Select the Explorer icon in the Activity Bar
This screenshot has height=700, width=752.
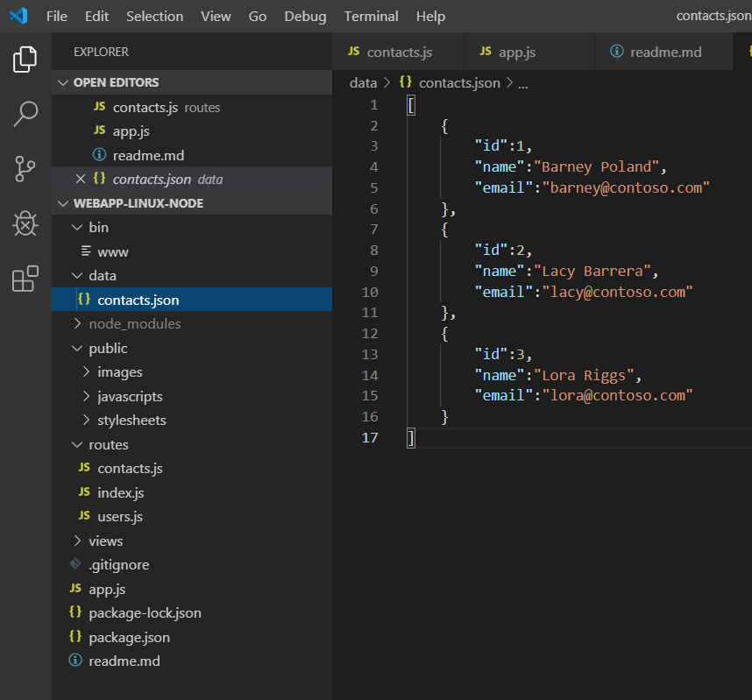coord(25,60)
